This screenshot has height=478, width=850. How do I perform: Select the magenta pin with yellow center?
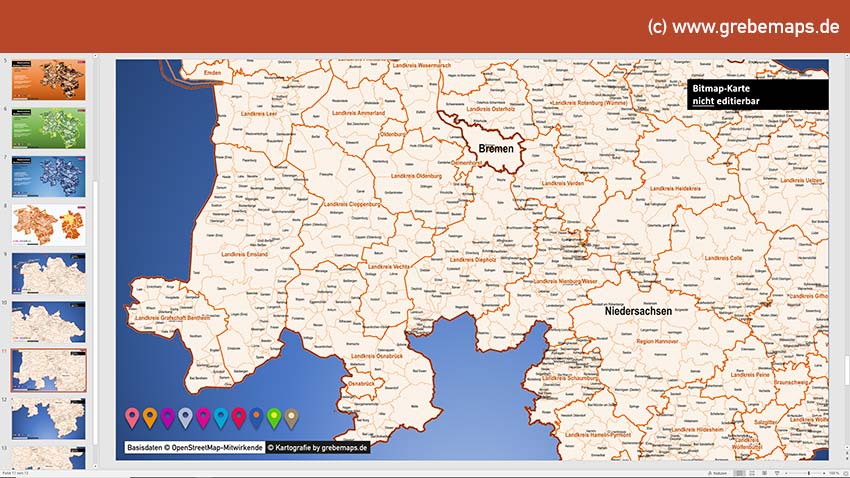click(x=203, y=418)
